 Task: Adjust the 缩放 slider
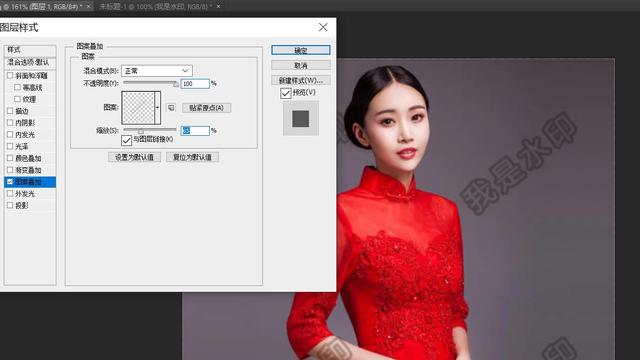[140, 131]
